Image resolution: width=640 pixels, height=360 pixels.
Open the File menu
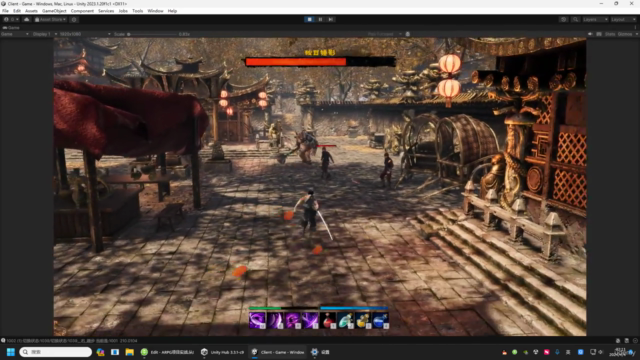tap(5, 11)
